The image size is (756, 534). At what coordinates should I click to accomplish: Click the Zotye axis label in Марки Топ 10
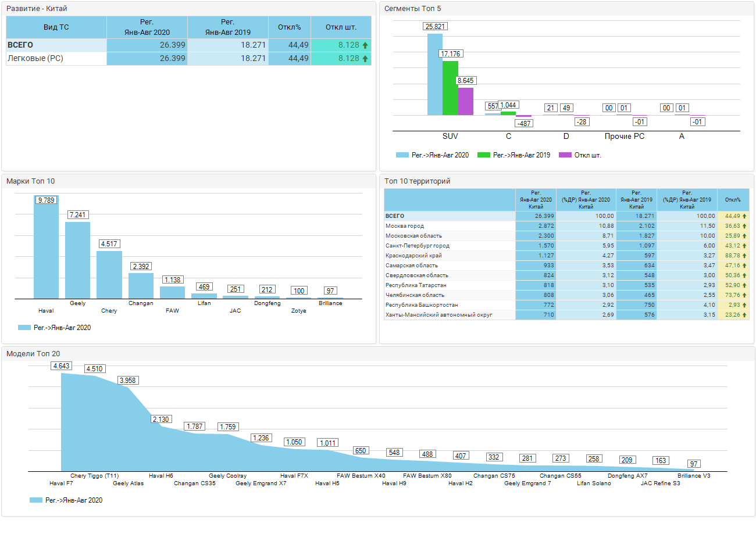[x=298, y=311]
